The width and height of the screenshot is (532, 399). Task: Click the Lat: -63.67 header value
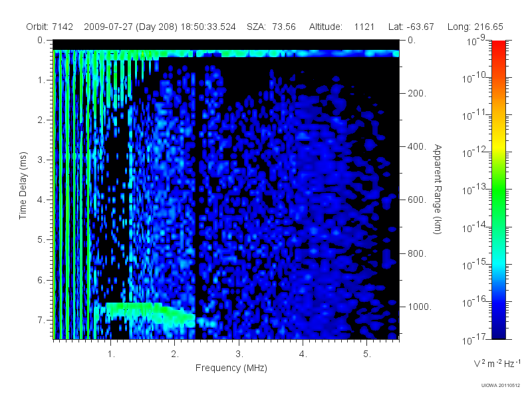411,27
